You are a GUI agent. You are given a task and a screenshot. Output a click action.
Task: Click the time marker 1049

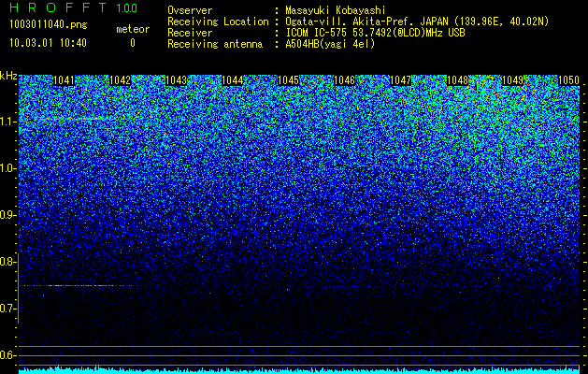click(512, 80)
